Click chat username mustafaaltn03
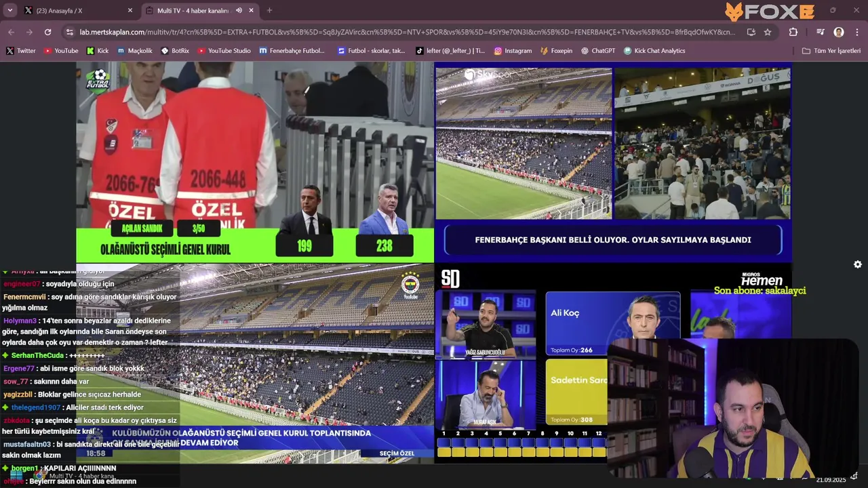Viewport: 868px width, 488px height. (27, 445)
